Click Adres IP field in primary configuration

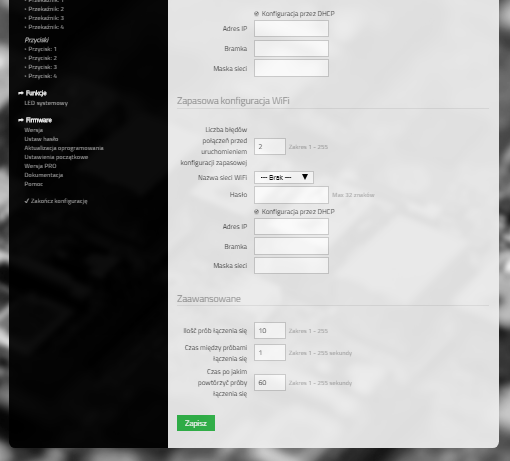(291, 29)
